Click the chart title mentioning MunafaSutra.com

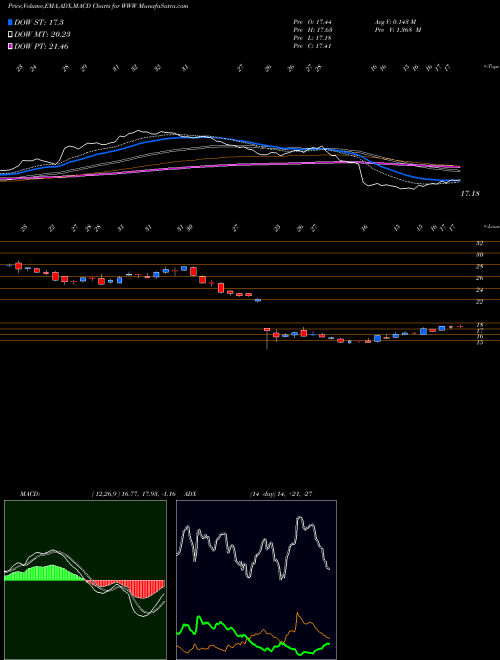pos(98,6)
